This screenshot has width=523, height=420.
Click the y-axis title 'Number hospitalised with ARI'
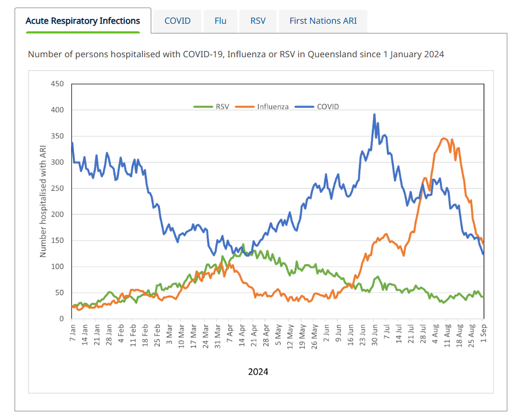point(43,201)
